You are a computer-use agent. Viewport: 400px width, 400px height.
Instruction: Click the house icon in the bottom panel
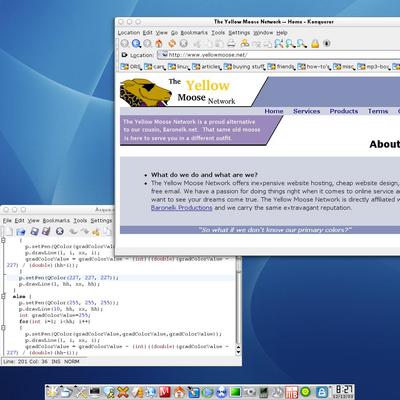click(x=179, y=392)
